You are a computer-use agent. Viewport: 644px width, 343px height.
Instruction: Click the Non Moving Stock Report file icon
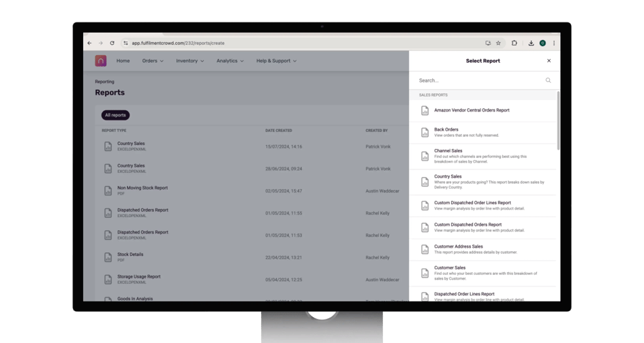click(108, 191)
